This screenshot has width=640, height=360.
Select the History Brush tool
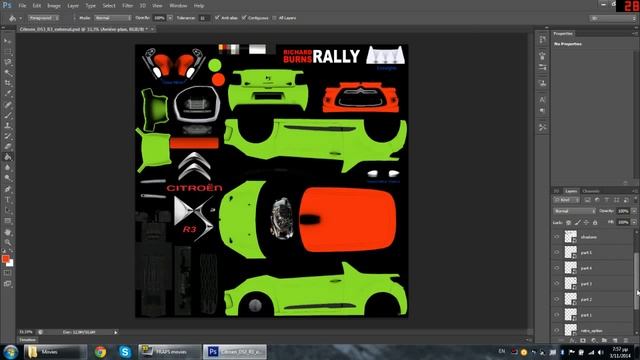[x=7, y=136]
